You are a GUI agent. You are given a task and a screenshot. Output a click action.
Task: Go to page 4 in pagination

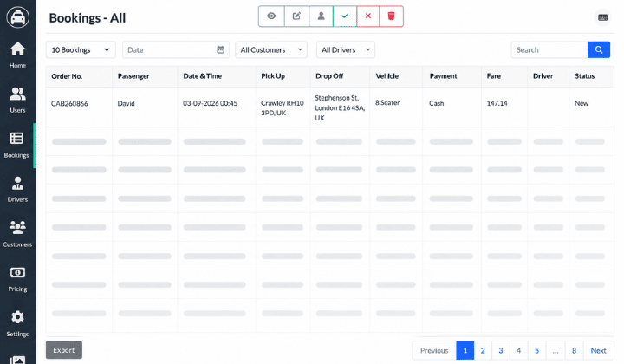point(518,350)
